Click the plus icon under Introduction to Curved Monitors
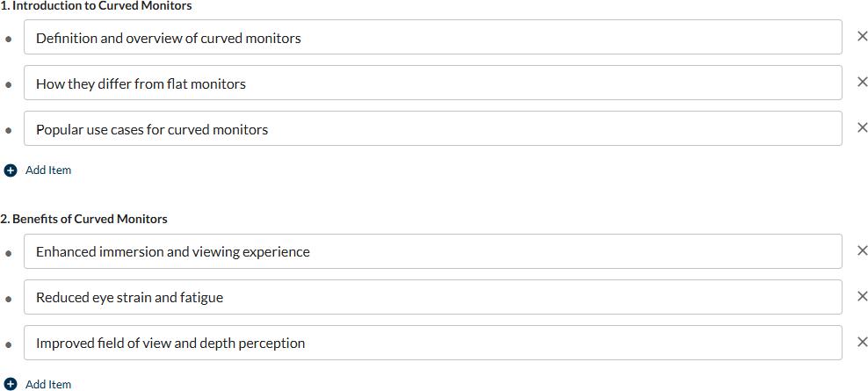Screen dimensions: 868x391 pyautogui.click(x=11, y=170)
